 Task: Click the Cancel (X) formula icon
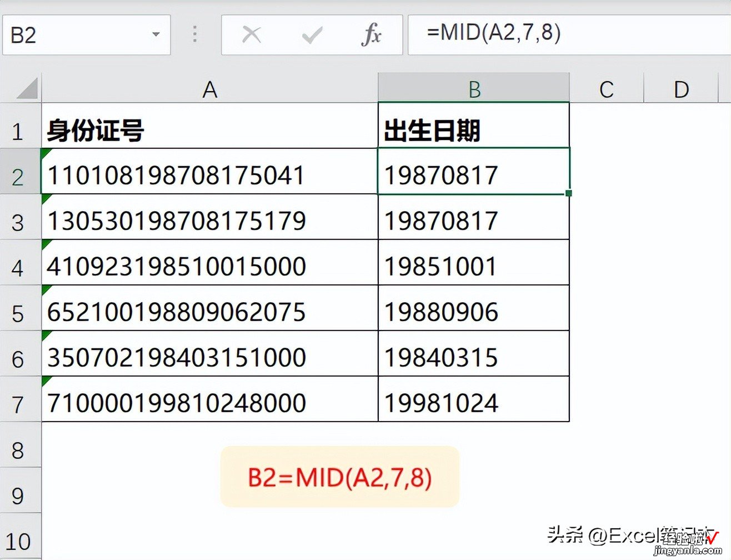click(252, 35)
